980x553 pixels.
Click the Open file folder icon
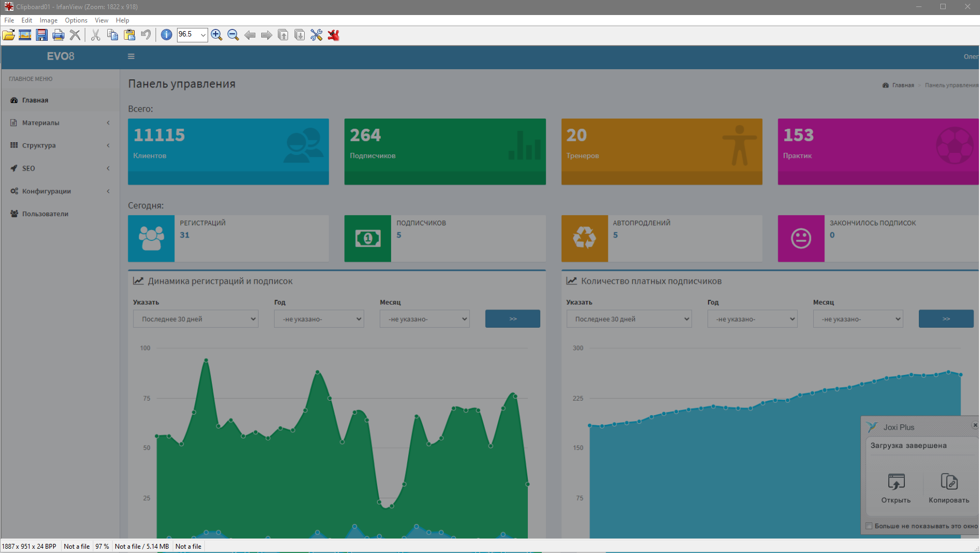9,35
